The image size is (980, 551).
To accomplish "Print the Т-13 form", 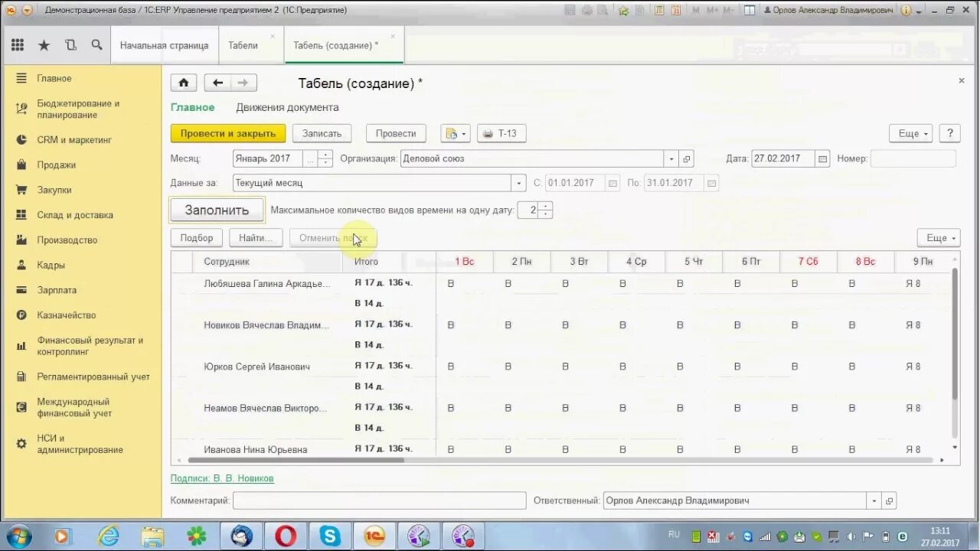I will [x=501, y=133].
